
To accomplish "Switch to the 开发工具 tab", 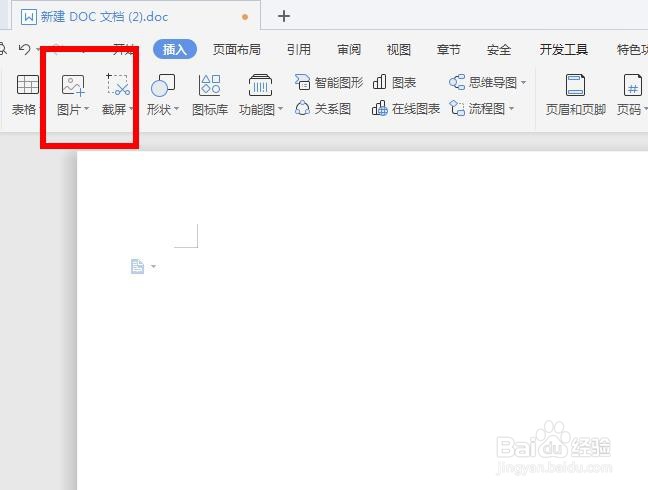I will (x=564, y=50).
